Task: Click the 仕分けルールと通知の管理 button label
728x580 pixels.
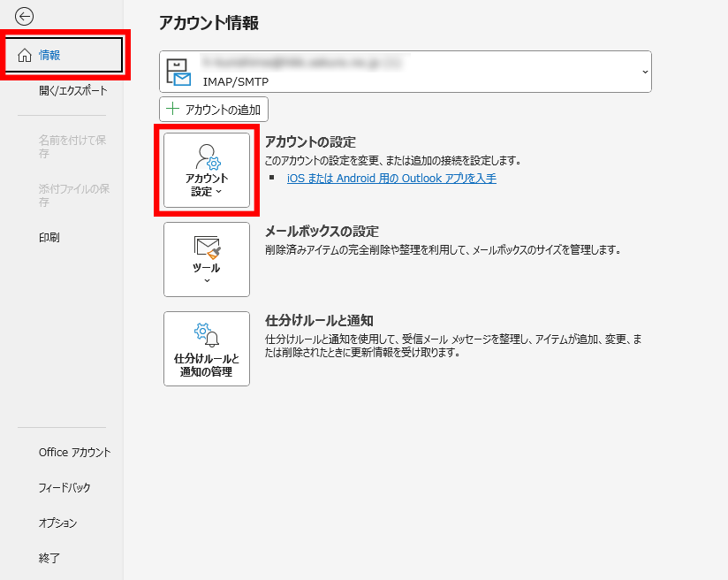Action: [x=207, y=365]
